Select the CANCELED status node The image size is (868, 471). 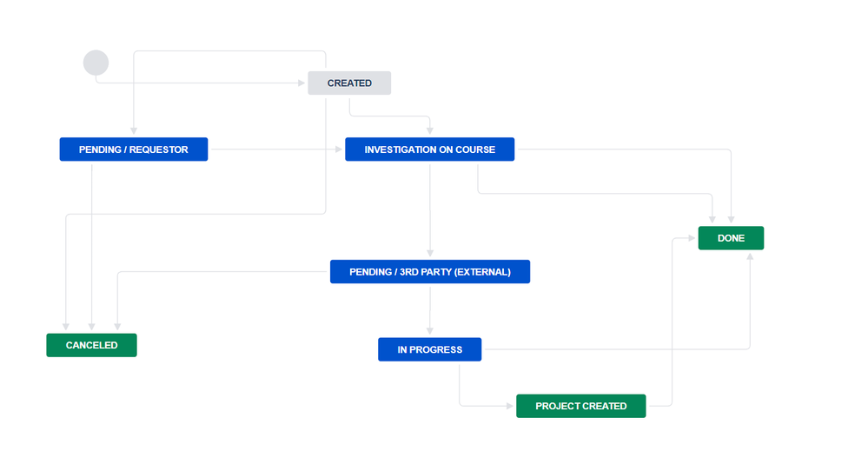91,345
